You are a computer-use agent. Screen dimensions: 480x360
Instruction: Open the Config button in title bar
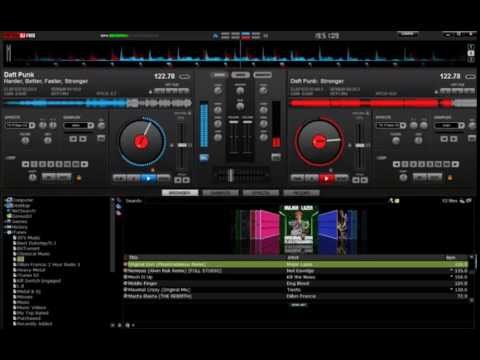pos(407,34)
